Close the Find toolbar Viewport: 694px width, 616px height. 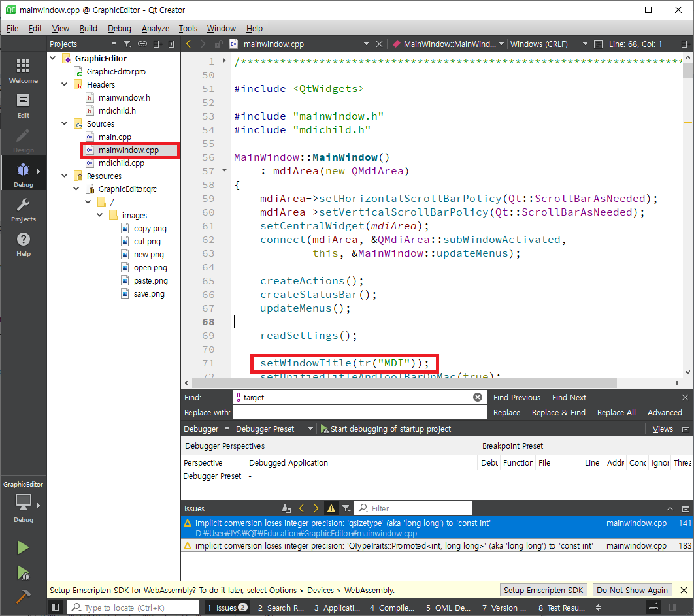[685, 397]
